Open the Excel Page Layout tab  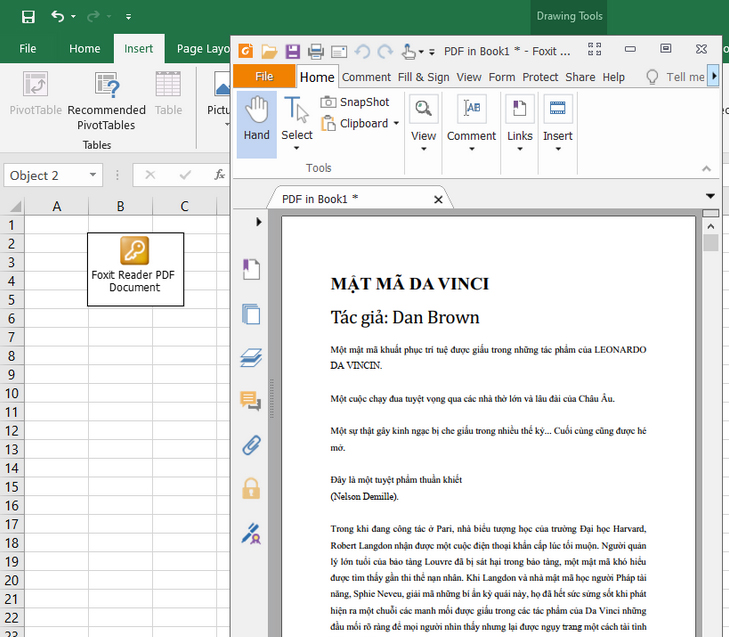[x=203, y=48]
